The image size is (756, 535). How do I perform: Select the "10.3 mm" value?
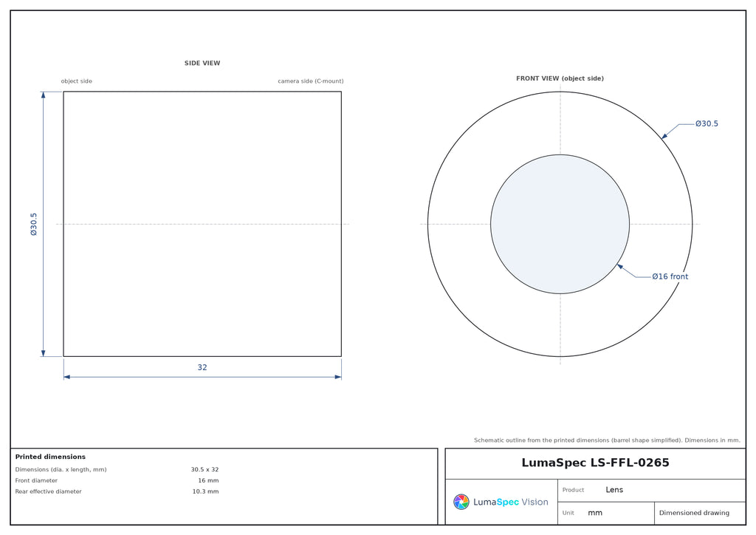pyautogui.click(x=205, y=491)
